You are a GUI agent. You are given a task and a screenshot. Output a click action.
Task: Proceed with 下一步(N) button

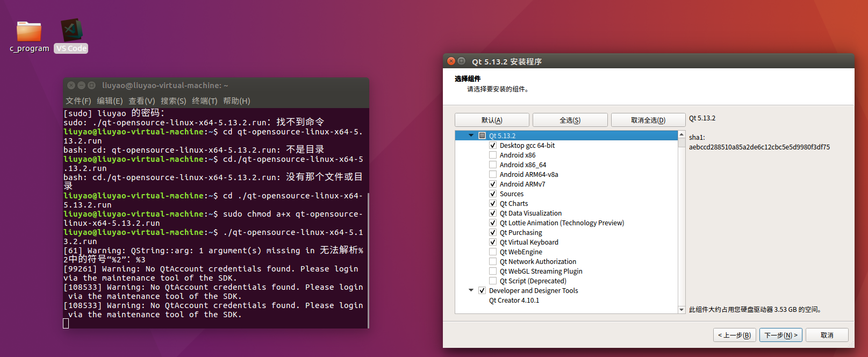[781, 335]
